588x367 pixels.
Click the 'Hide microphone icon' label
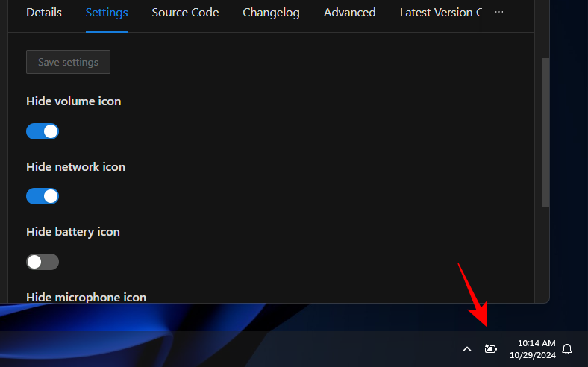tap(86, 297)
